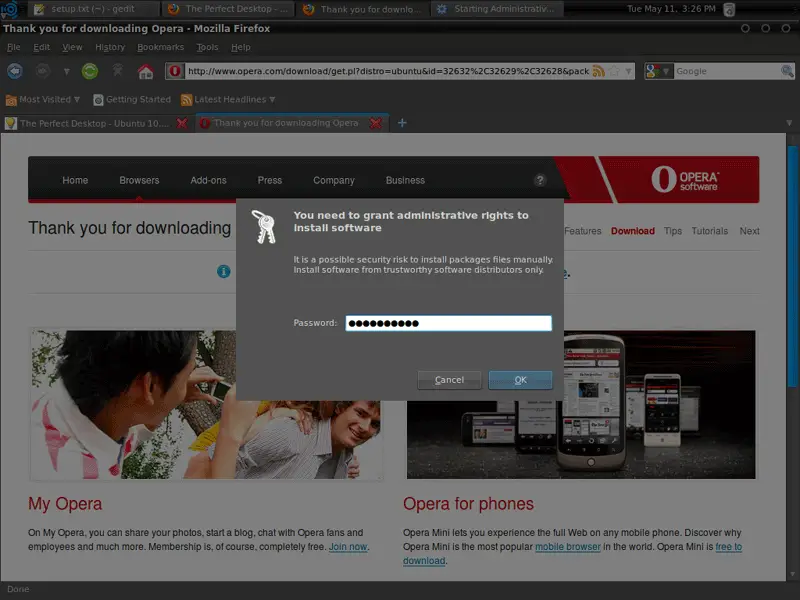Open the main menu icon in the panel

tap(10, 9)
